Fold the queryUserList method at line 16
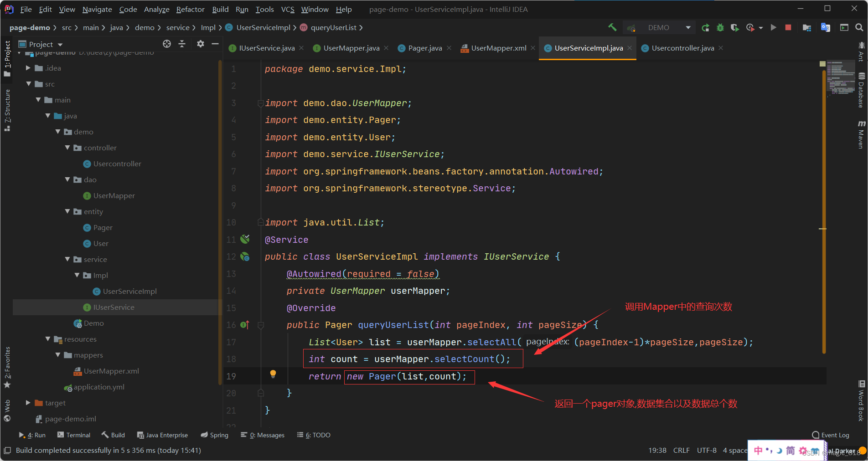Image resolution: width=868 pixels, height=461 pixels. pyautogui.click(x=261, y=325)
